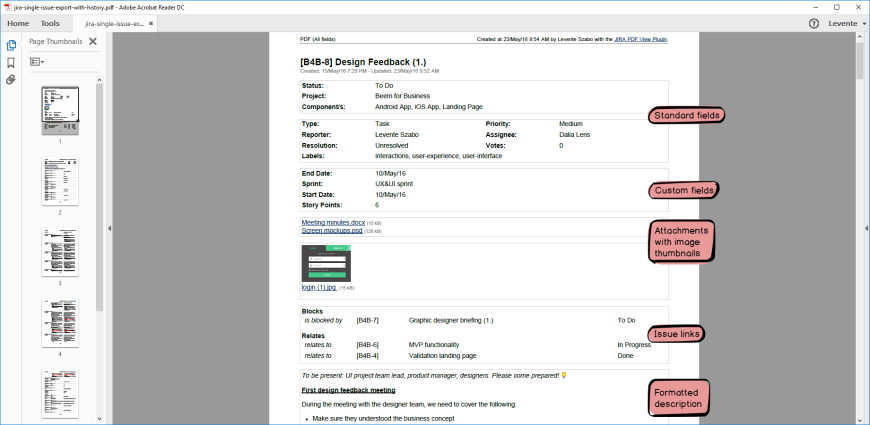Screen dimensions: 870x425
Task: Open the Attachments paperclip panel icon
Action: [11, 80]
